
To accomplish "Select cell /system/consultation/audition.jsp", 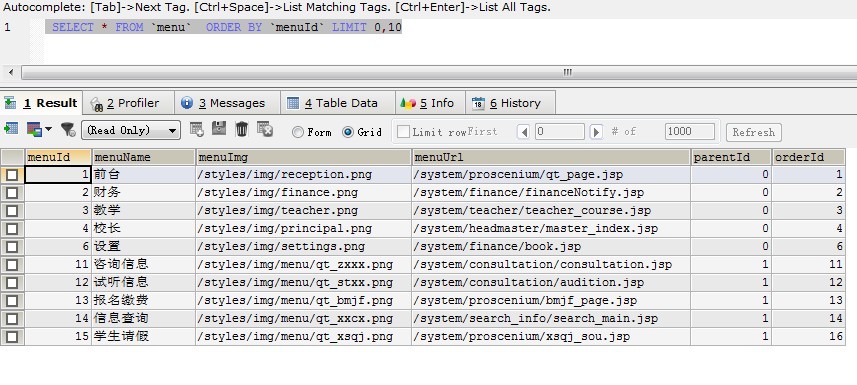I will tap(551, 283).
